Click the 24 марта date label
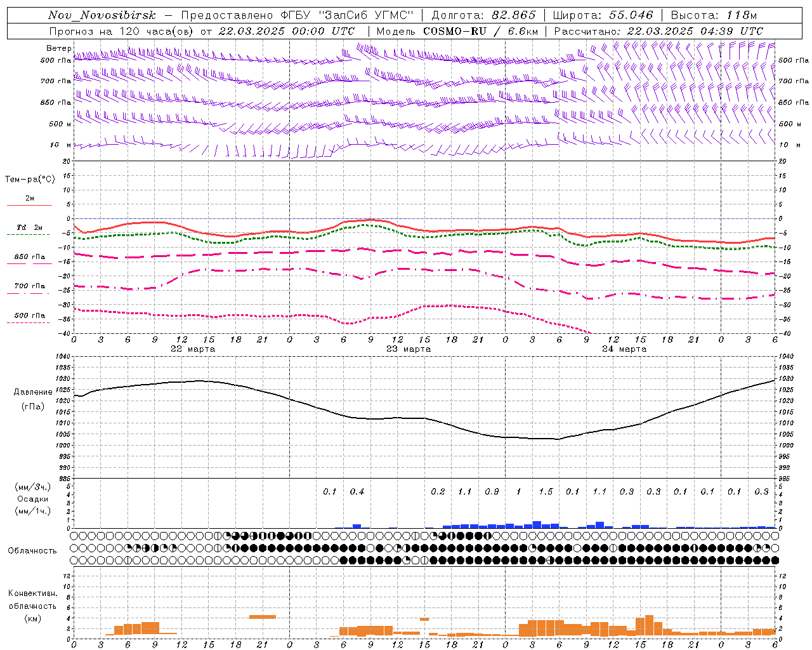Viewport: 812px width, 650px height. coord(624,348)
